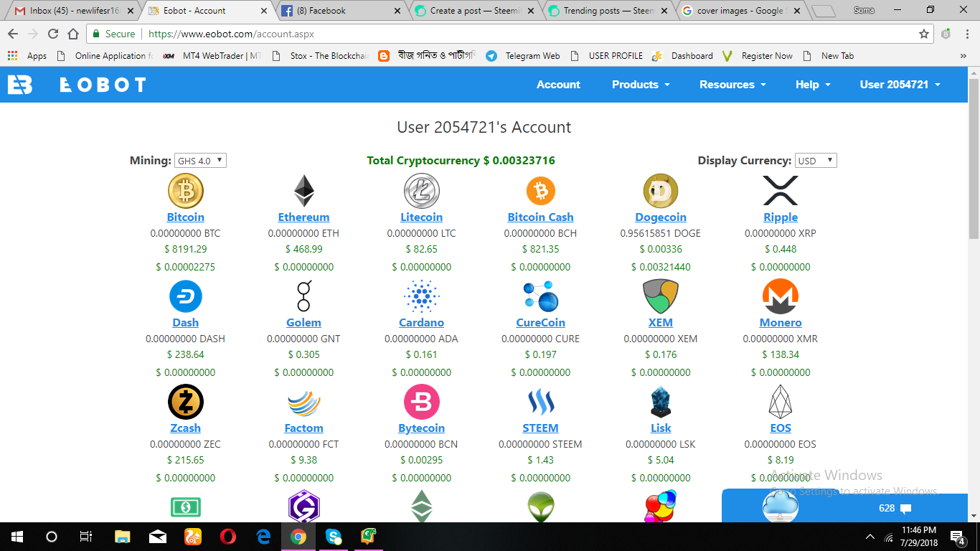
Task: Click the Cardano coin icon
Action: click(422, 296)
